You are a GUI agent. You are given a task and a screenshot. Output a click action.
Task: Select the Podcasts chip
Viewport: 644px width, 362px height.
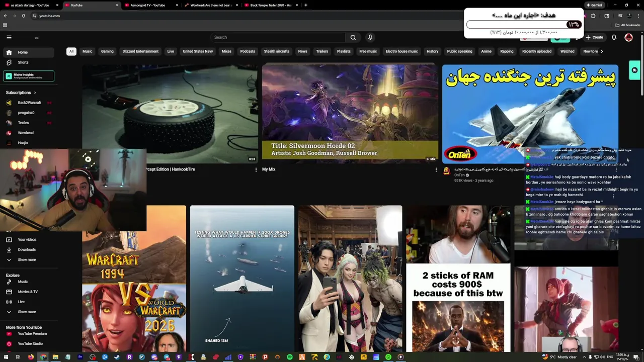tap(248, 51)
